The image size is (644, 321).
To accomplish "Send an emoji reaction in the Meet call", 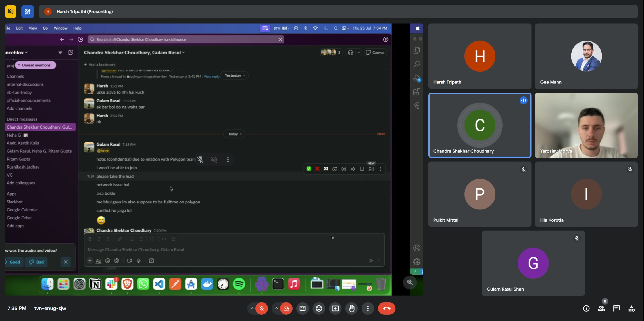I will pos(319,308).
